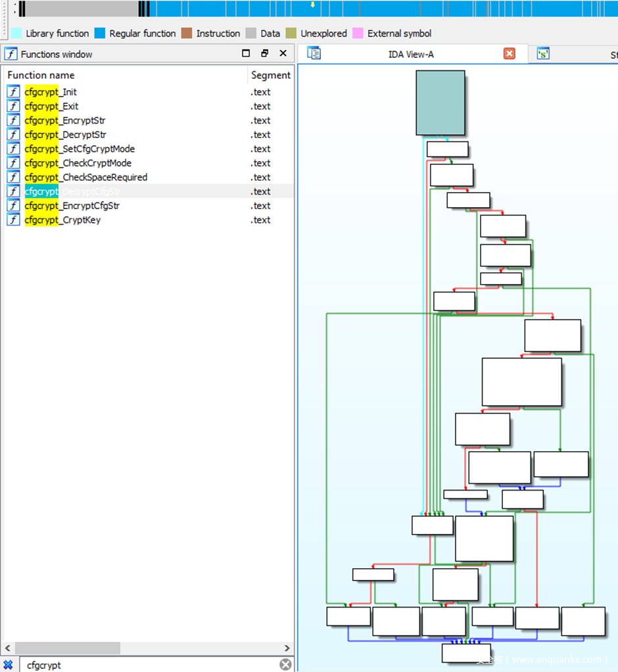Click function icon beside cfgcrypt_Init
Image resolution: width=618 pixels, height=672 pixels.
(13, 92)
